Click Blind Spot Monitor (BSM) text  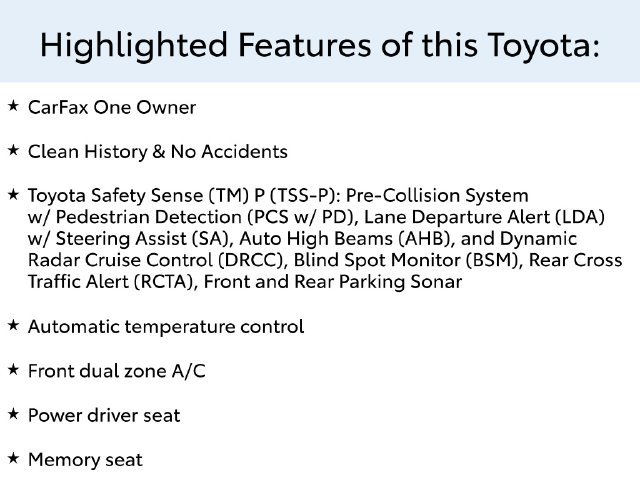[x=406, y=260]
